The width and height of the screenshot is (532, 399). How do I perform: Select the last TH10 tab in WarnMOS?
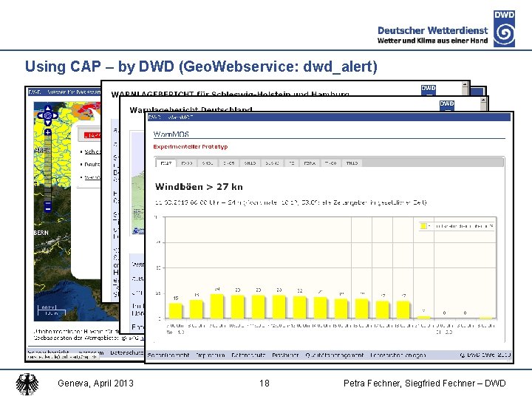pyautogui.click(x=352, y=163)
